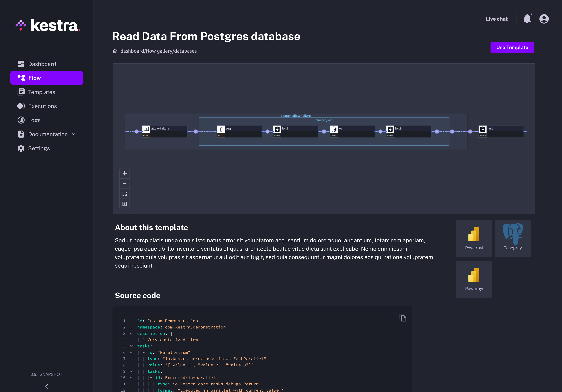Fit the flow graph to view
Viewport: 562px width, 392px height.
pos(125,204)
